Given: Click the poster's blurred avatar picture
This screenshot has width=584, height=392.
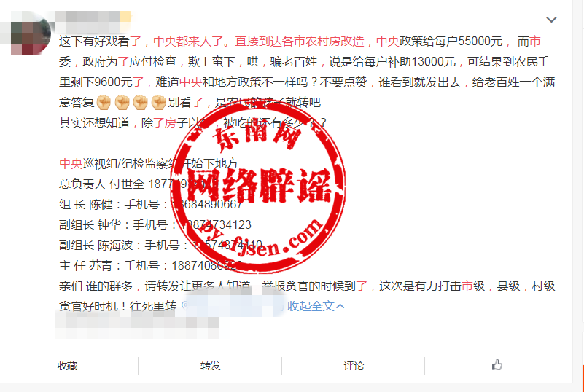Looking at the screenshot, I should pos(31,33).
